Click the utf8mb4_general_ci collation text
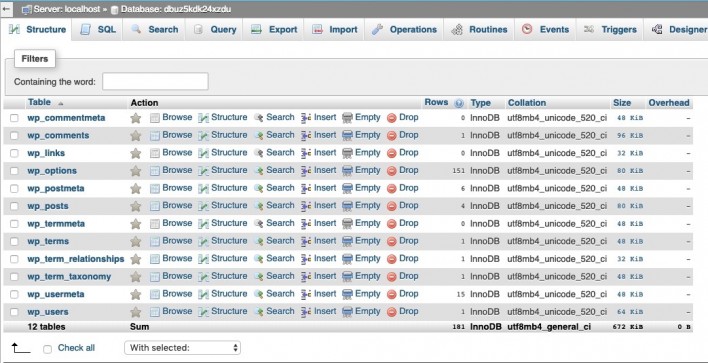The image size is (708, 363). [549, 327]
